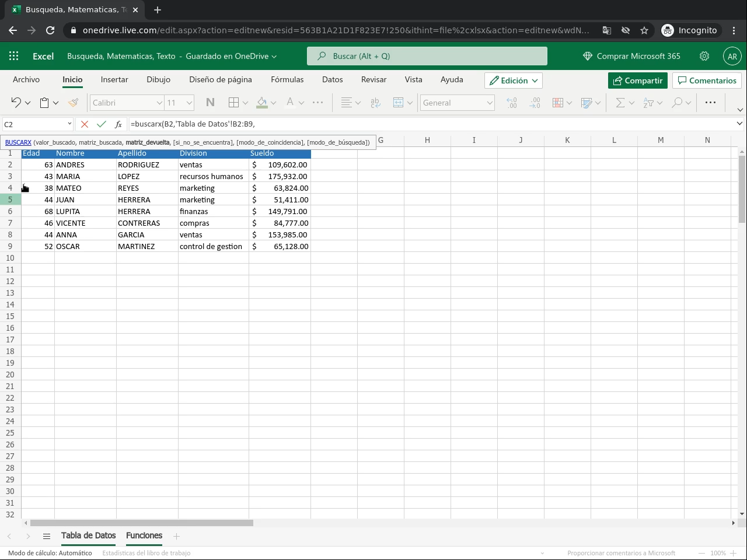
Task: Cancel the formula with the red X
Action: click(x=85, y=124)
